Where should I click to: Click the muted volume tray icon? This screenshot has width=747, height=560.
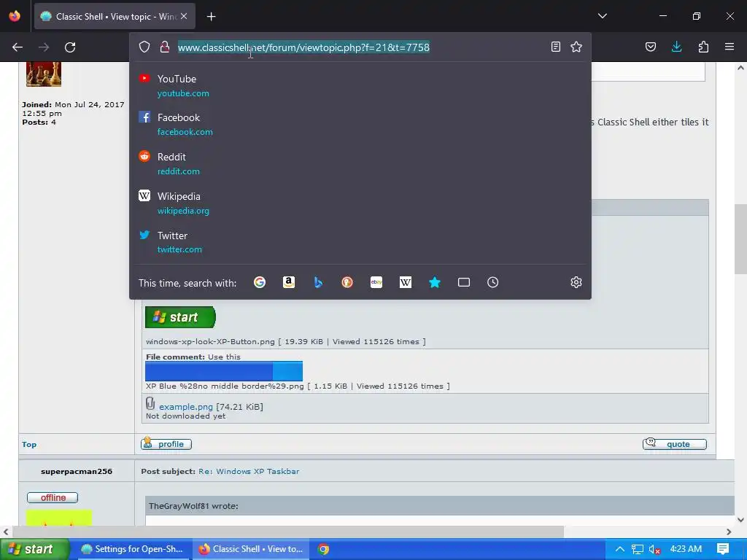[x=654, y=549]
